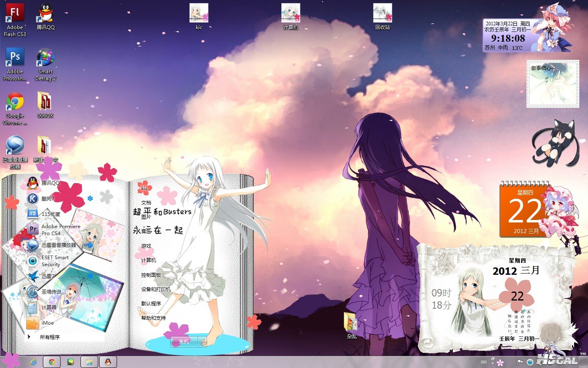The width and height of the screenshot is (588, 368).
Task: Open the 杂乱 folder on the desktop
Action: pos(352,325)
